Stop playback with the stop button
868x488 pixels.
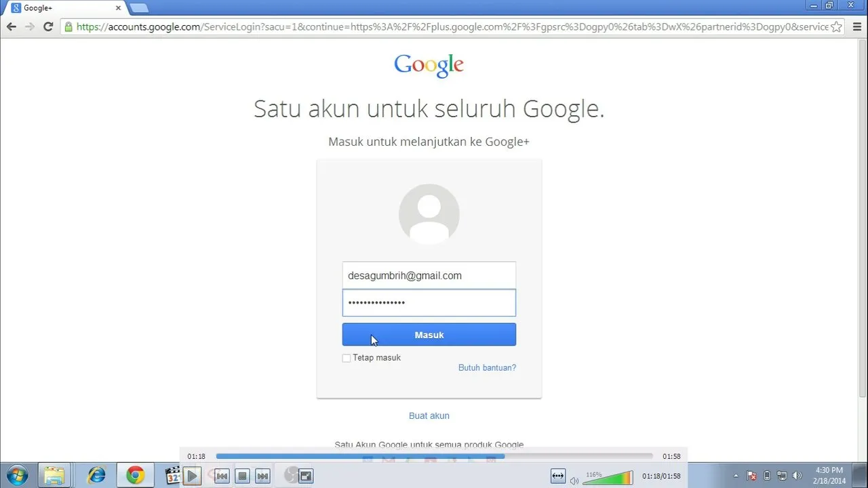[x=242, y=476]
